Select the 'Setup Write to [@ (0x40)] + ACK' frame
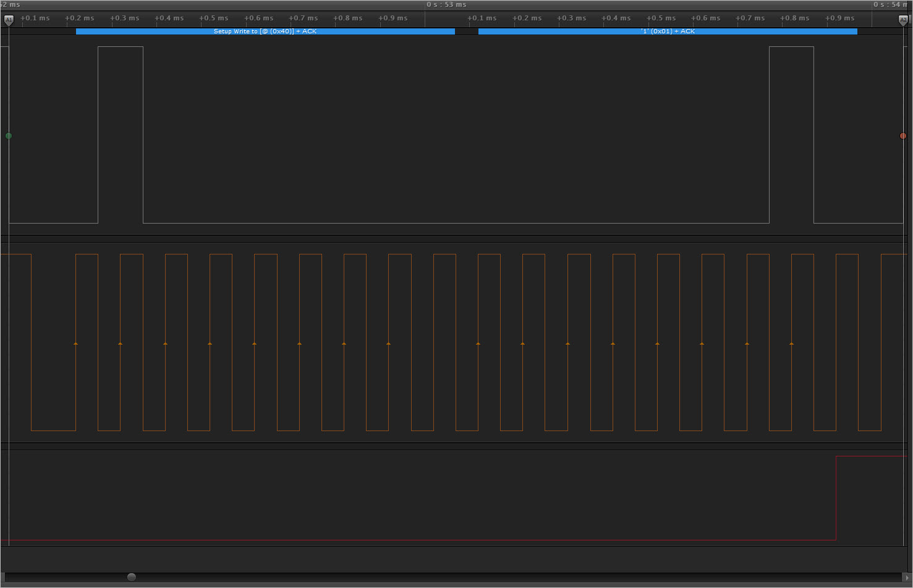Screen dimensions: 913x588 click(265, 31)
